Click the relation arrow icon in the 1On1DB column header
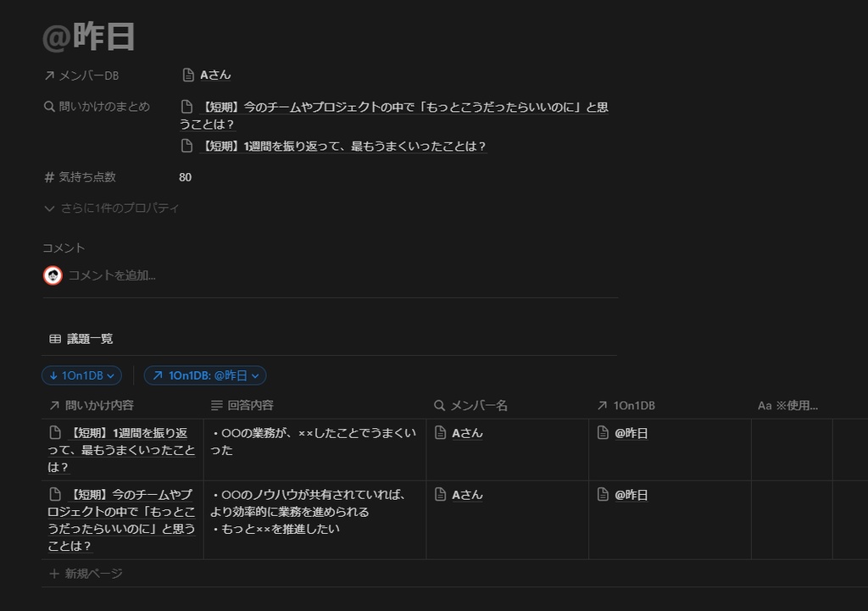The image size is (868, 611). pos(599,405)
